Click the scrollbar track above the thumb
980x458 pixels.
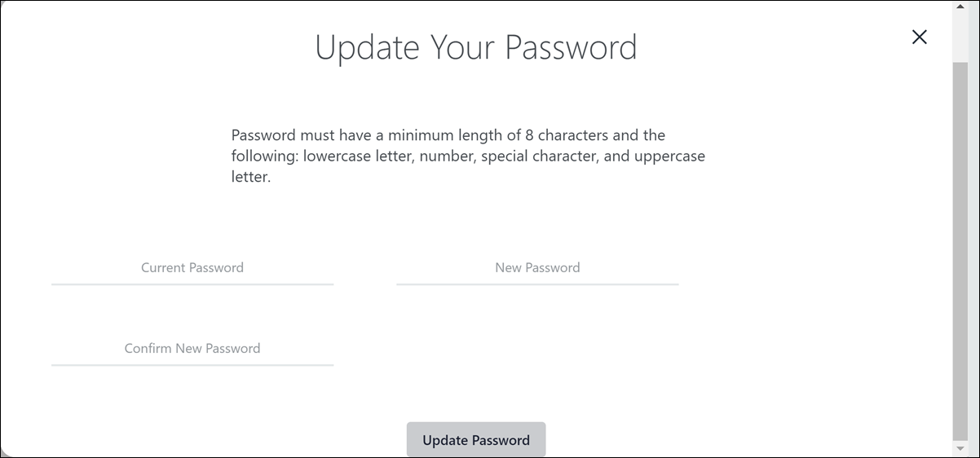tap(960, 37)
